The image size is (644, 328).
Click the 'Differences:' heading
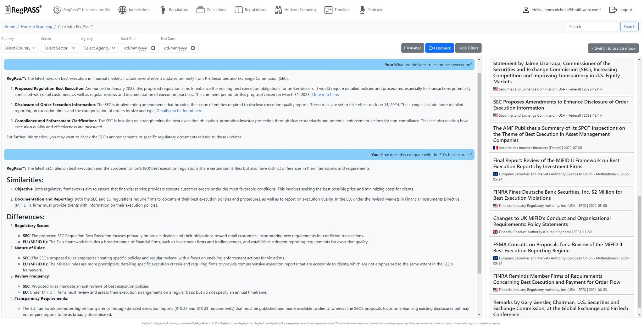click(25, 217)
